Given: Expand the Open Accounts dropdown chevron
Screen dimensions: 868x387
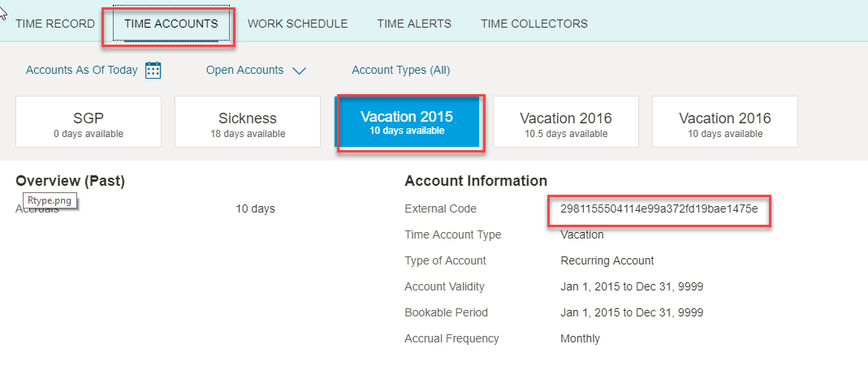Looking at the screenshot, I should 299,71.
